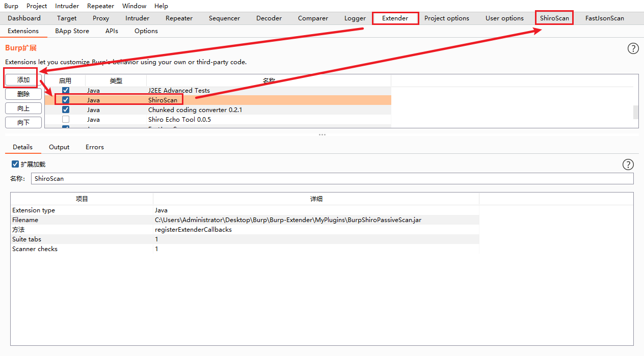Open the Options sub-tab
644x356 pixels.
146,31
